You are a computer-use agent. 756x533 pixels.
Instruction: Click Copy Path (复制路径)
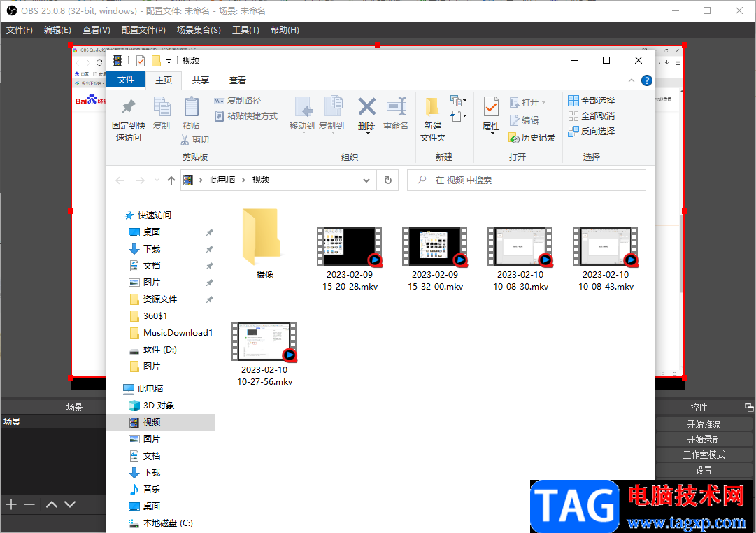click(237, 100)
